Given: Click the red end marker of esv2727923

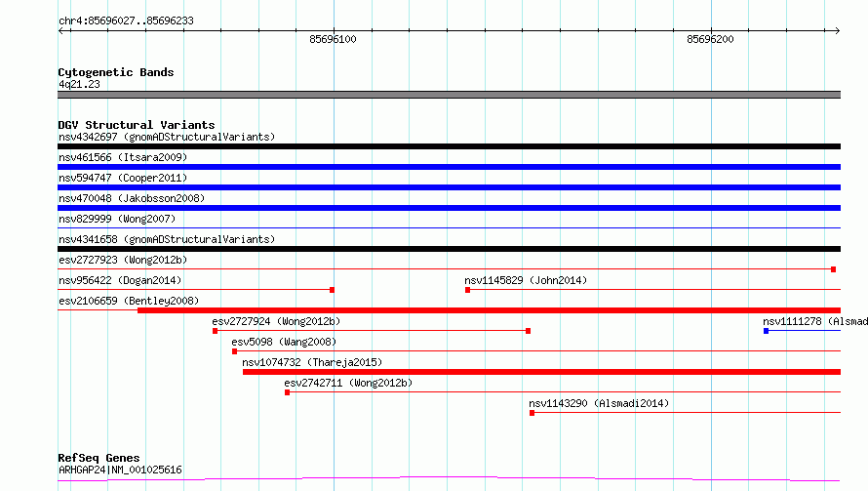Looking at the screenshot, I should pos(833,269).
